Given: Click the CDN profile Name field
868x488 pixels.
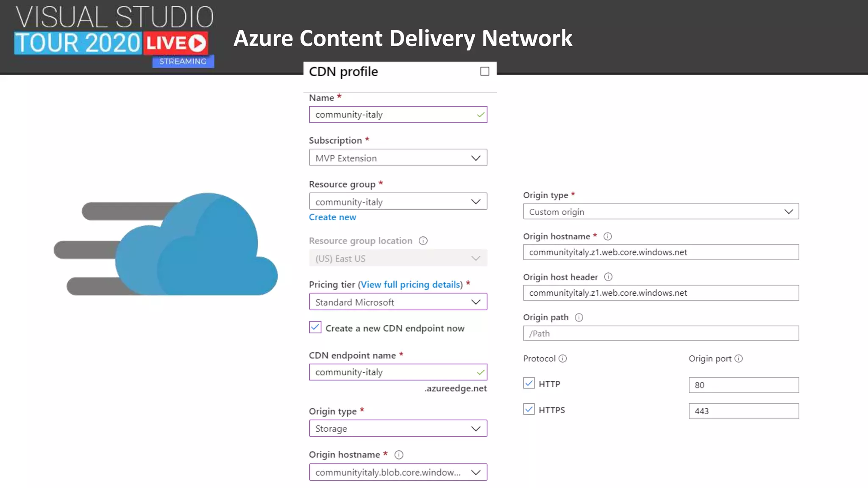Looking at the screenshot, I should [x=398, y=114].
